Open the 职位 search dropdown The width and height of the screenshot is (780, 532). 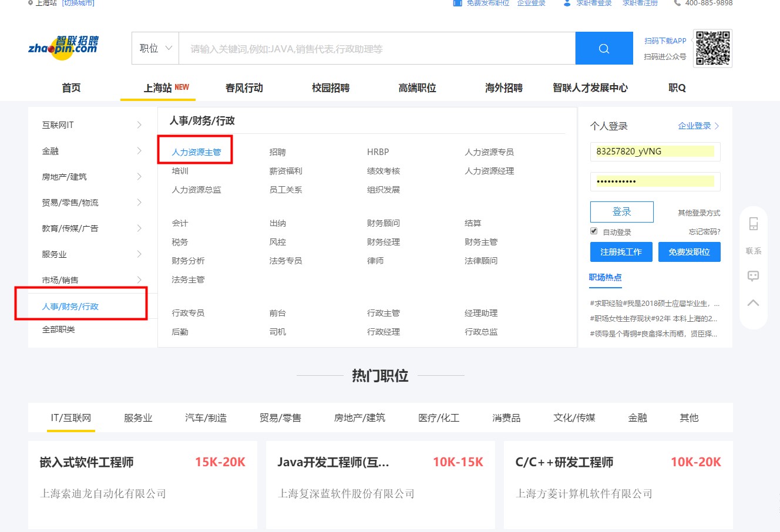pos(154,48)
